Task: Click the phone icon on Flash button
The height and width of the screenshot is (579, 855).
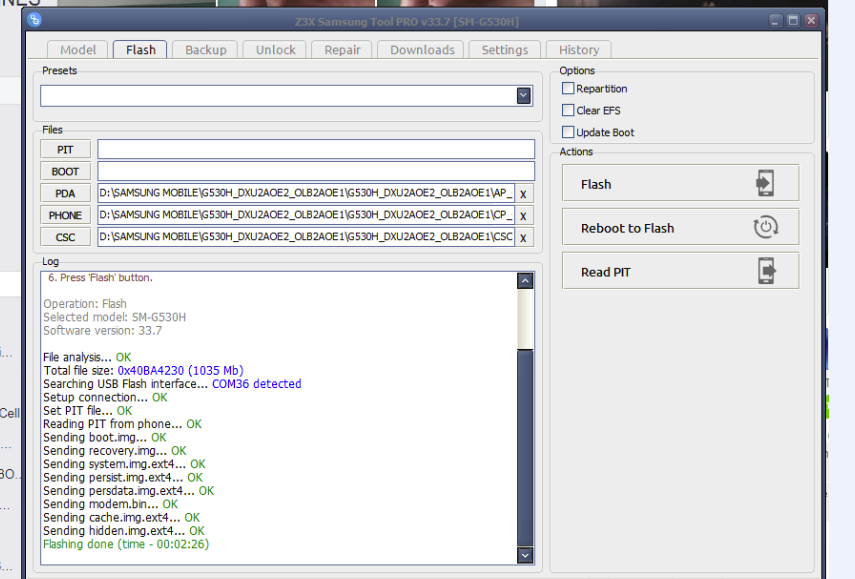Action: click(765, 183)
